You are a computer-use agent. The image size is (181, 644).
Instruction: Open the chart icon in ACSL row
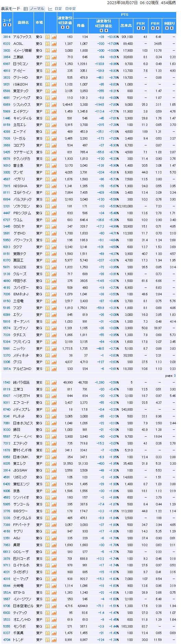pos(54,44)
